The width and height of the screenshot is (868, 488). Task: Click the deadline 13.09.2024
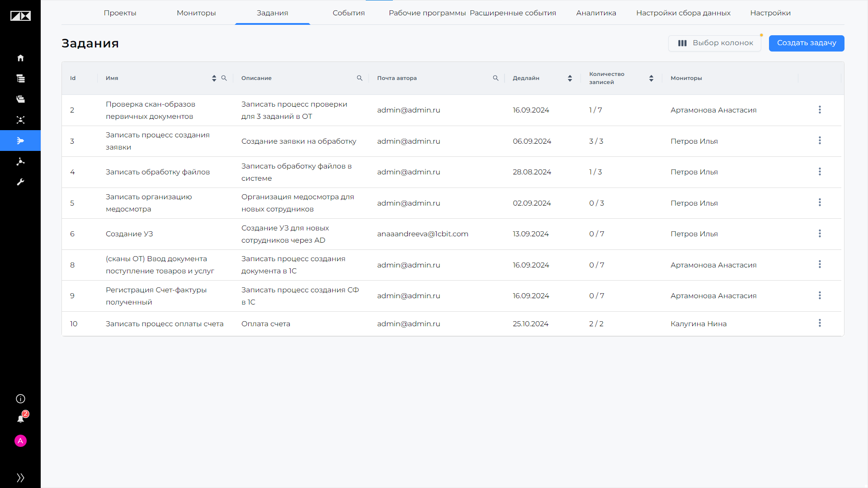pyautogui.click(x=530, y=234)
